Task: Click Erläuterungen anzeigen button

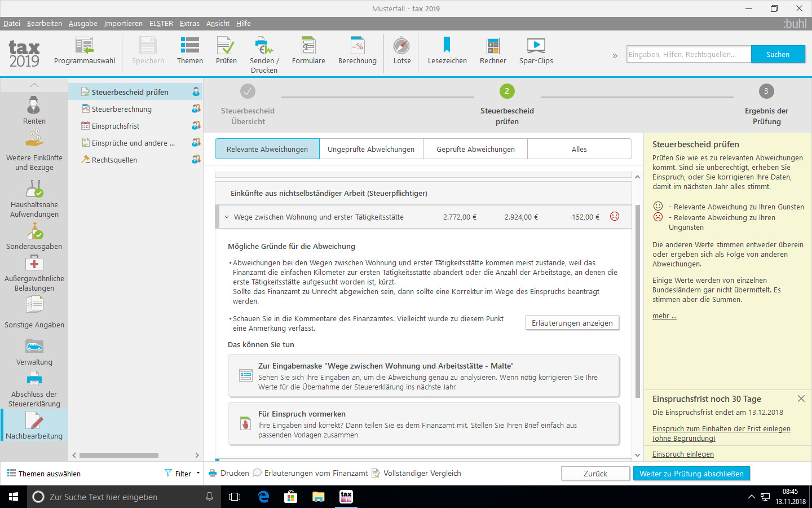Action: (572, 323)
